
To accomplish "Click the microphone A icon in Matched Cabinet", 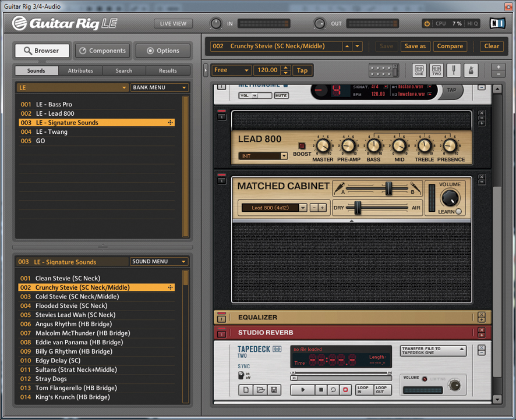I will pos(340,188).
